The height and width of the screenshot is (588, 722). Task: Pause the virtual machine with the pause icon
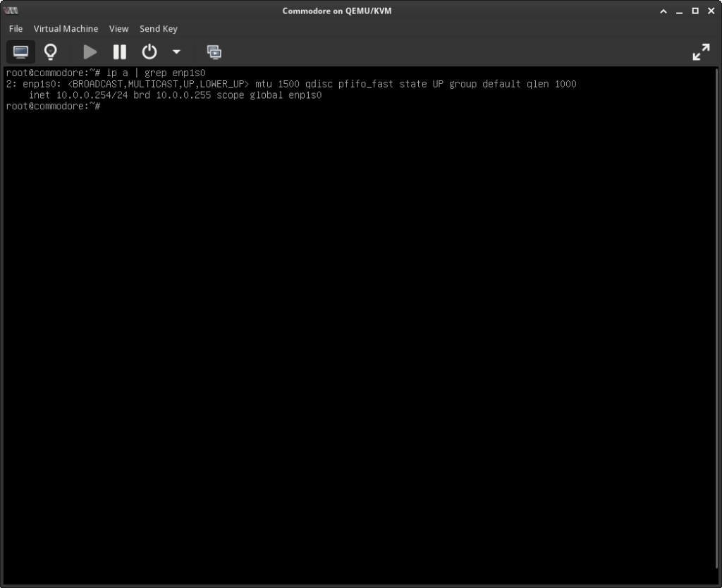click(x=119, y=51)
